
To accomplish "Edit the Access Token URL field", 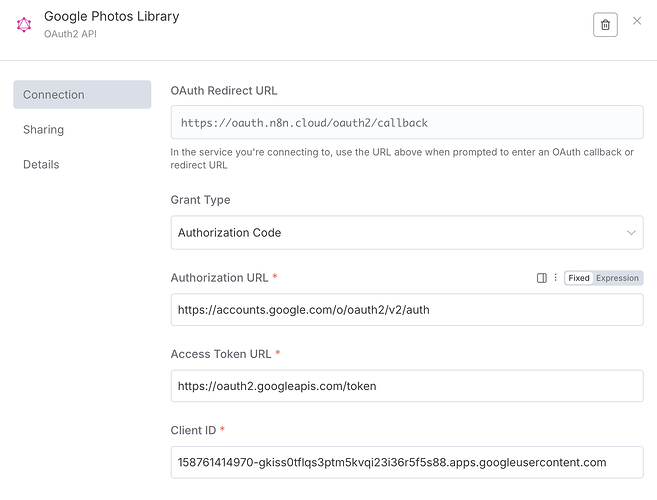I will pos(407,386).
